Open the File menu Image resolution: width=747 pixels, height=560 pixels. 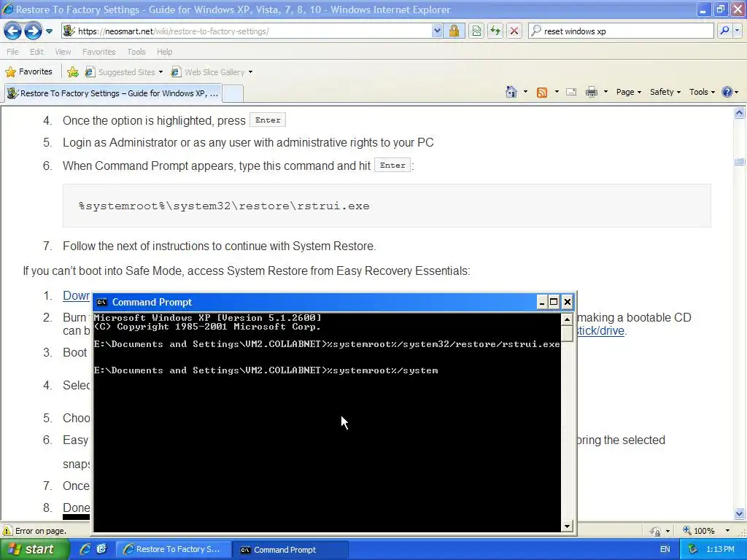[12, 52]
